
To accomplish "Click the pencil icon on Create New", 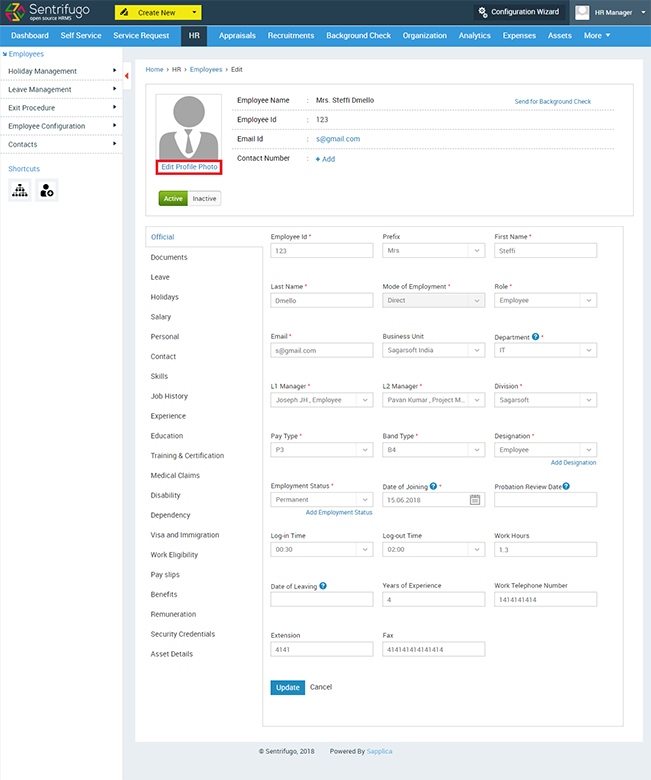I will (x=124, y=12).
